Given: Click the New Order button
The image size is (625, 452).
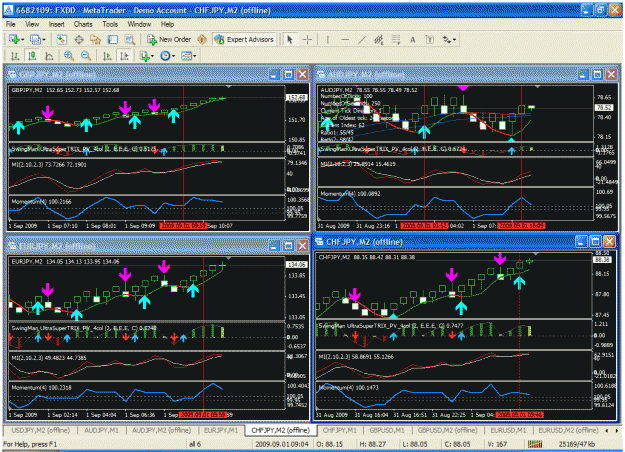Looking at the screenshot, I should 169,39.
